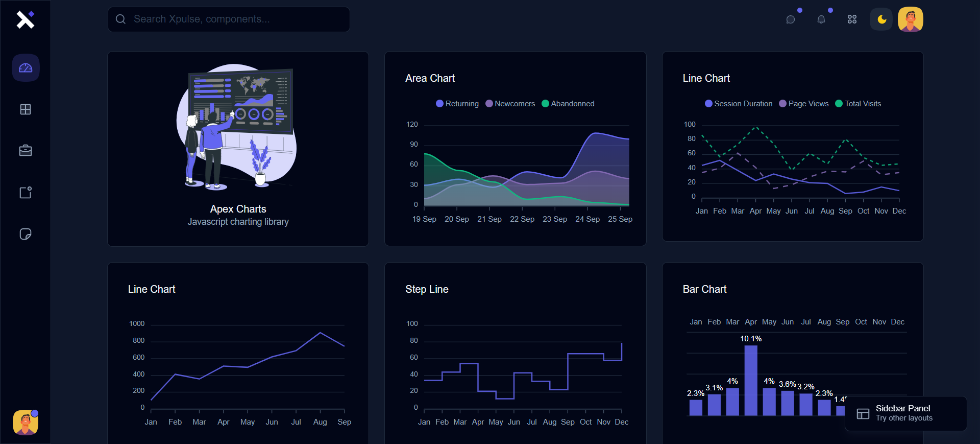
Task: Open the chat messages icon
Action: [x=791, y=19]
